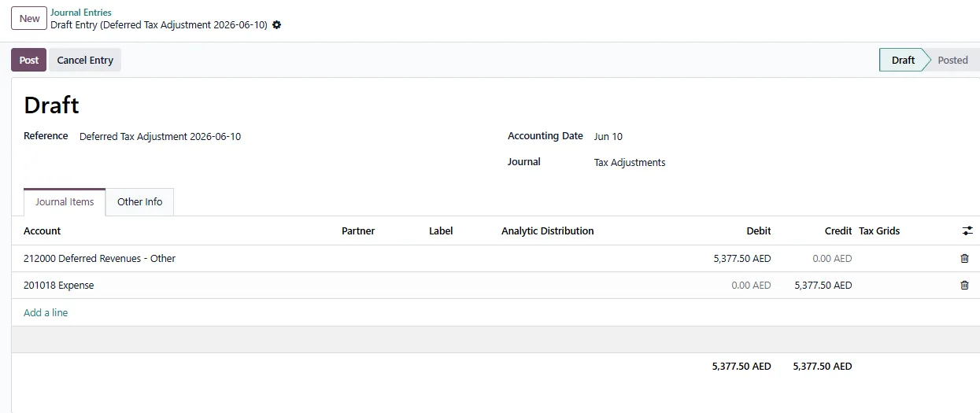Edit the Reference field text
This screenshot has height=413, width=980.
pos(160,136)
